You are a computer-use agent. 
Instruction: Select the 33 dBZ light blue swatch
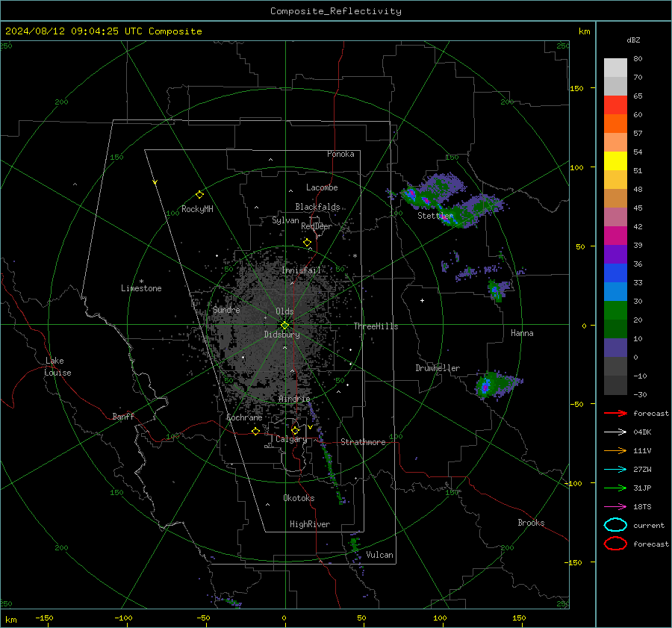(615, 291)
